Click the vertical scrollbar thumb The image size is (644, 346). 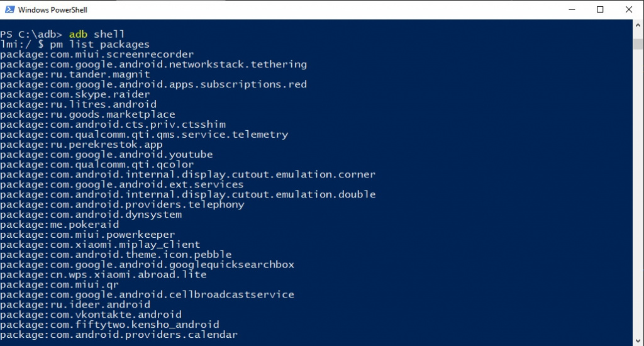[638, 43]
